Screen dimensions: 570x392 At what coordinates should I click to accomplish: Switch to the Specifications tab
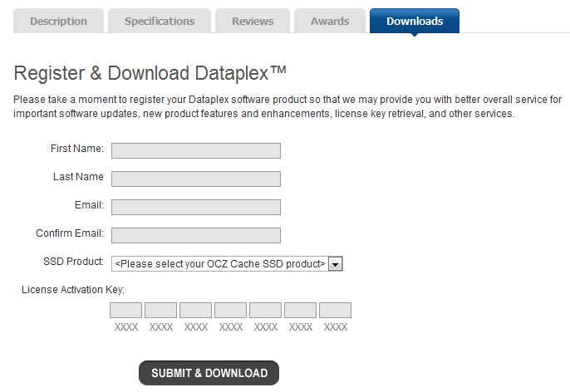(x=160, y=21)
